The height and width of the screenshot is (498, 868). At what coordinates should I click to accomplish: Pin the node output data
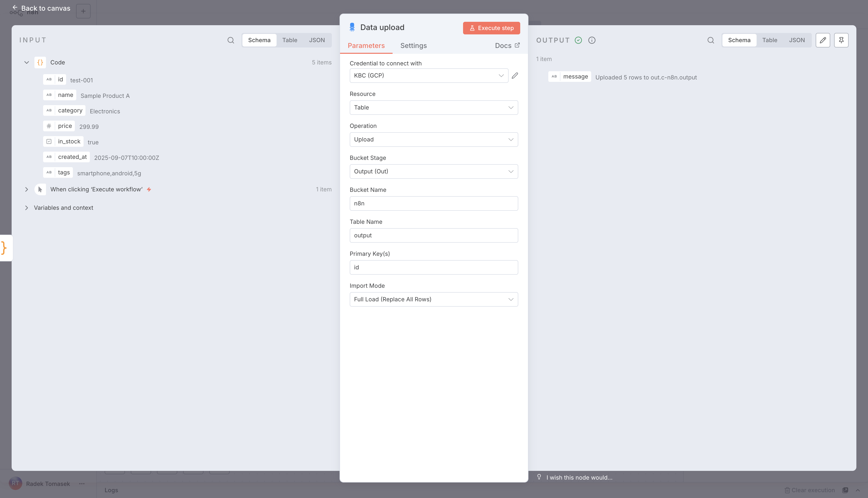[841, 40]
